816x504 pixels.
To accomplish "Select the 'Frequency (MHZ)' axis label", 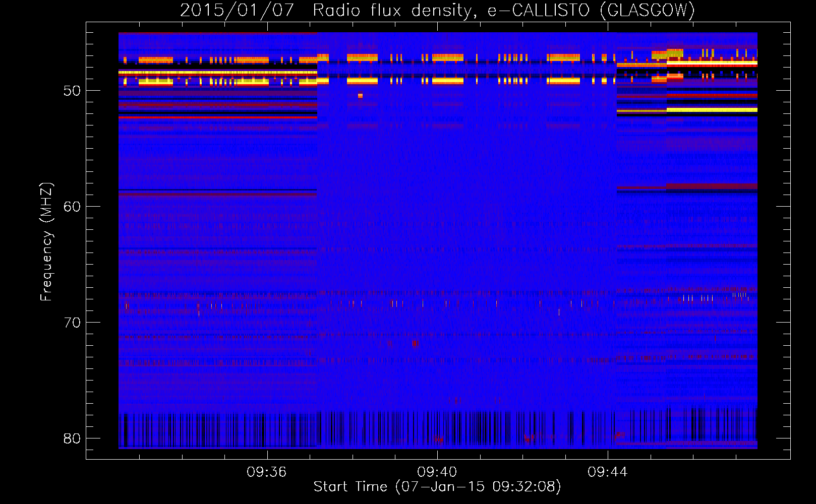I will coord(46,242).
